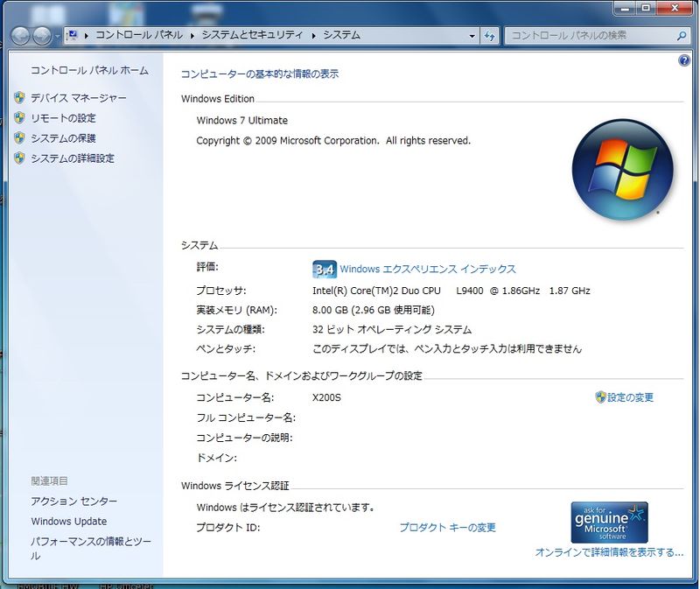Click Windows はライセンス認証されています text
The width and height of the screenshot is (700, 589).
coord(285,508)
